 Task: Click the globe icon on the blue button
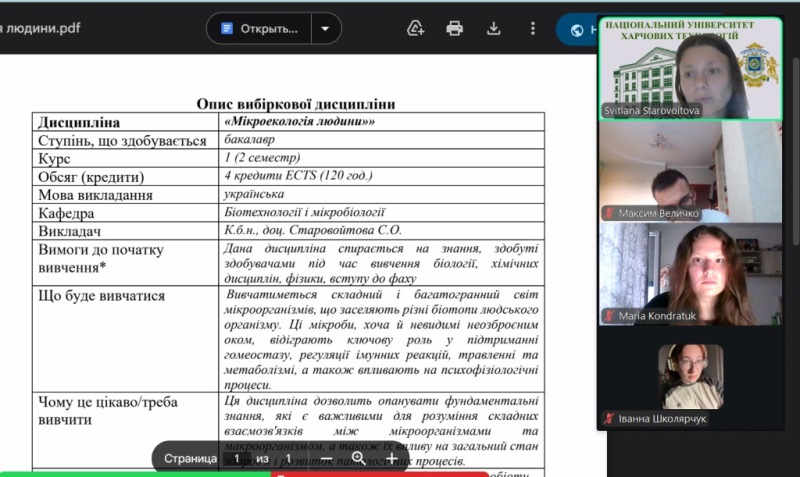coord(577,31)
